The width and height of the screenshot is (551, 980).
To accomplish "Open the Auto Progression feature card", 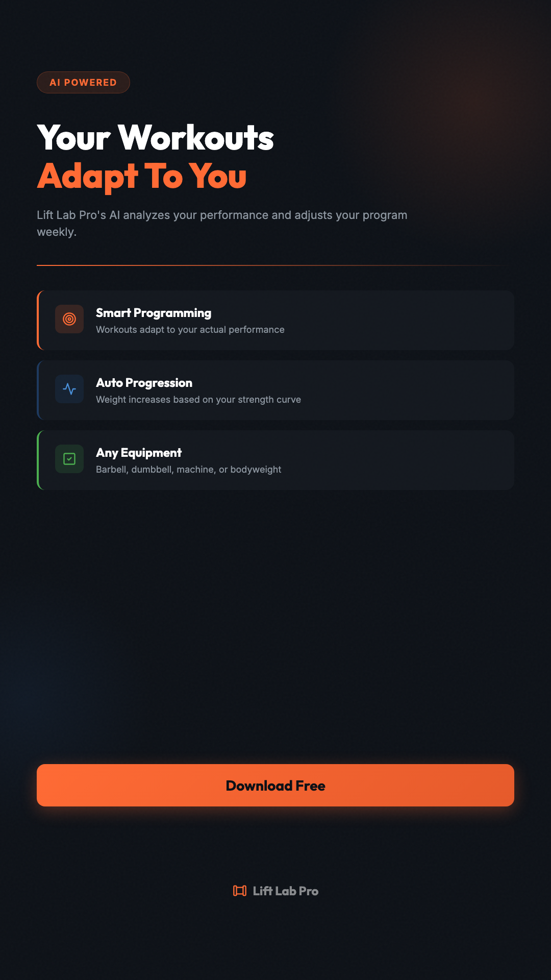I will pyautogui.click(x=398, y=390).
